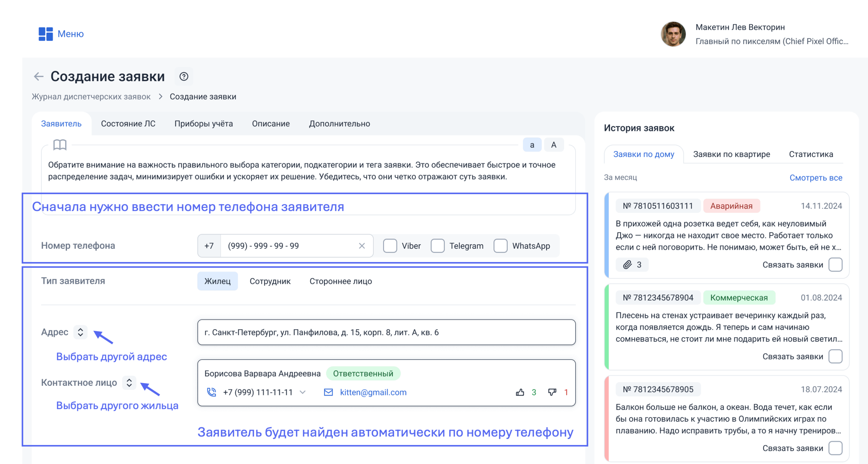868x464 pixels.
Task: Tick the Telegram checkbox
Action: (x=437, y=246)
